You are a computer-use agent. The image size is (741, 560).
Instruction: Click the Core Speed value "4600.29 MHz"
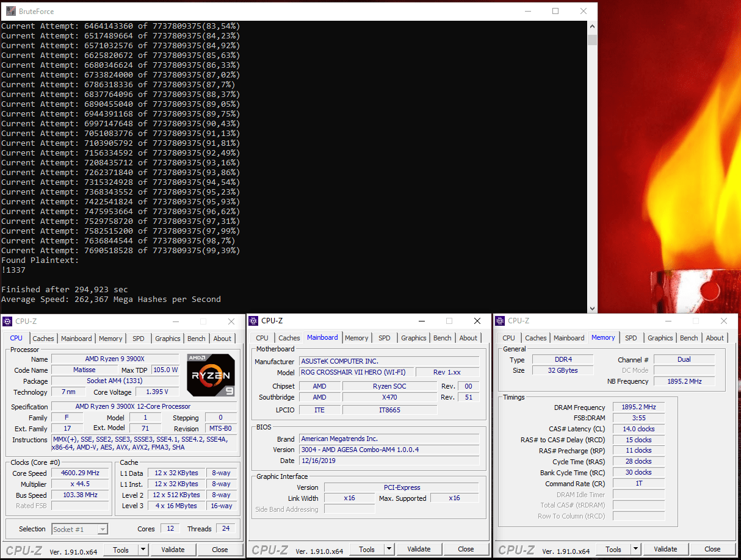pos(80,473)
